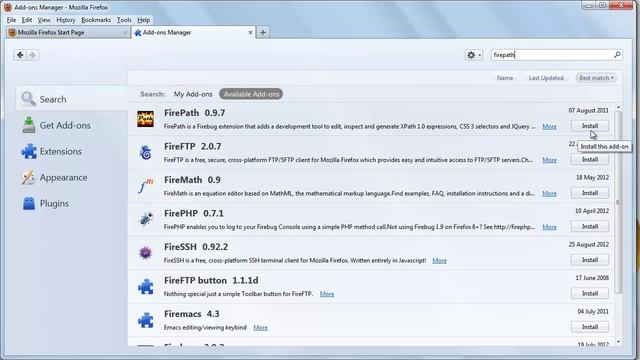Install the FireMath add-on
This screenshot has width=640, height=360.
pyautogui.click(x=590, y=193)
